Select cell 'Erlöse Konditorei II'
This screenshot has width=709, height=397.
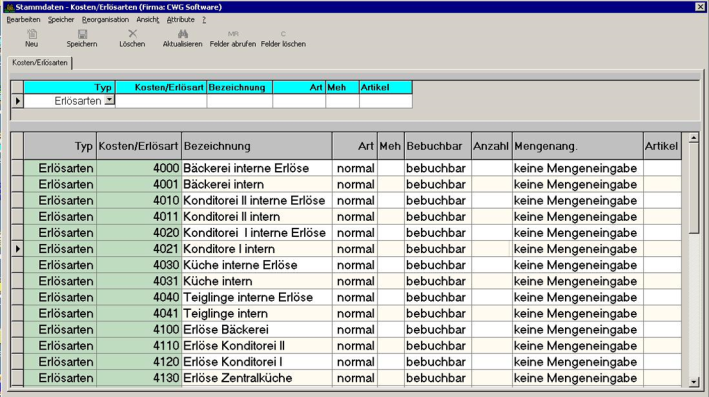256,345
